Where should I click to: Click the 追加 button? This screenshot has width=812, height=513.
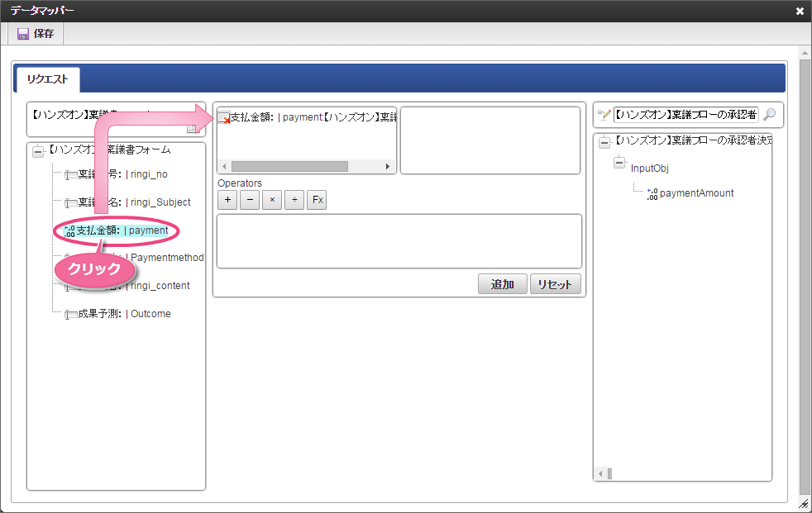pos(502,284)
